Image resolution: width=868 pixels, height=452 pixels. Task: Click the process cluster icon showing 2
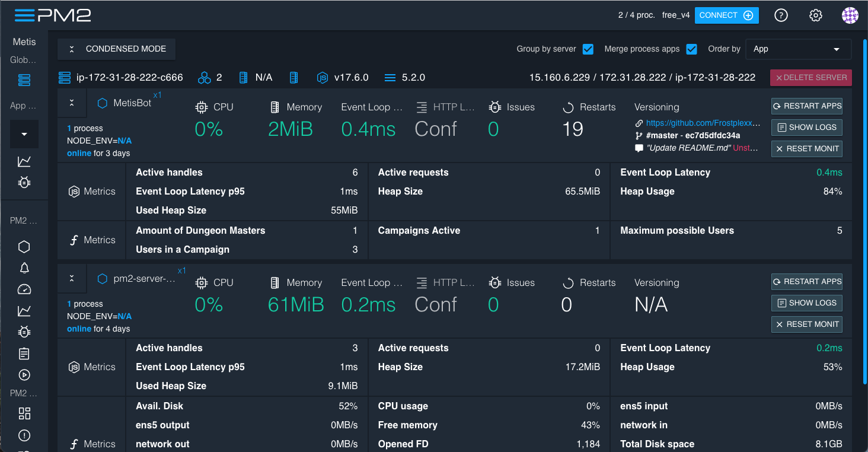pyautogui.click(x=205, y=78)
